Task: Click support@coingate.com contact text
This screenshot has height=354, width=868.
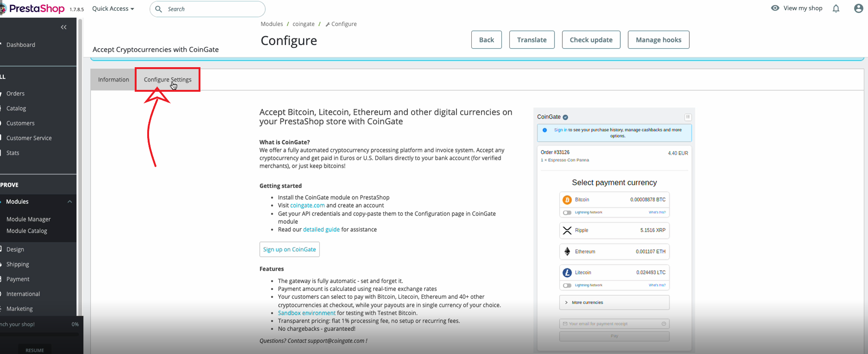Action: 336,341
